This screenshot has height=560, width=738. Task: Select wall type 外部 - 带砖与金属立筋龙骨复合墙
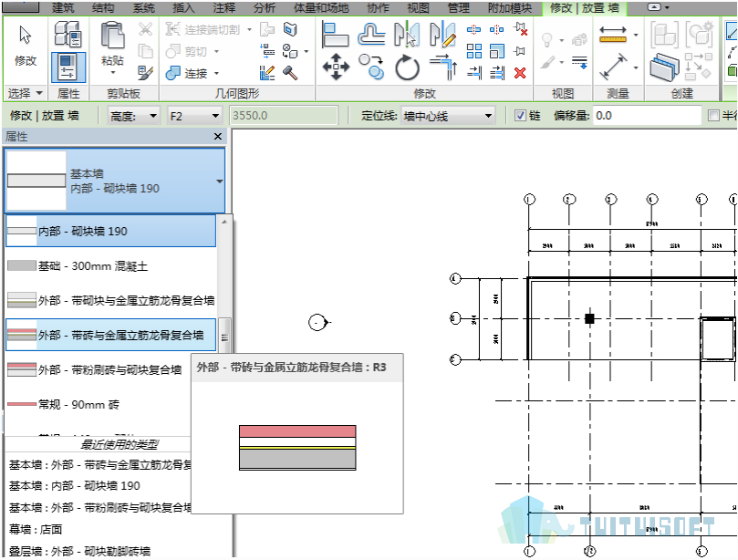[x=110, y=335]
